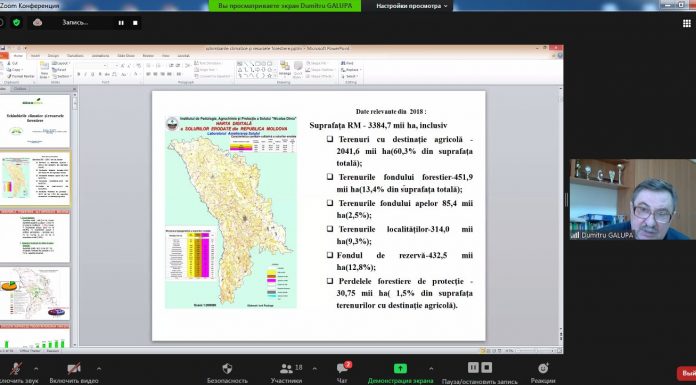Expand the view settings dropdown
The image size is (696, 385).
tap(412, 6)
